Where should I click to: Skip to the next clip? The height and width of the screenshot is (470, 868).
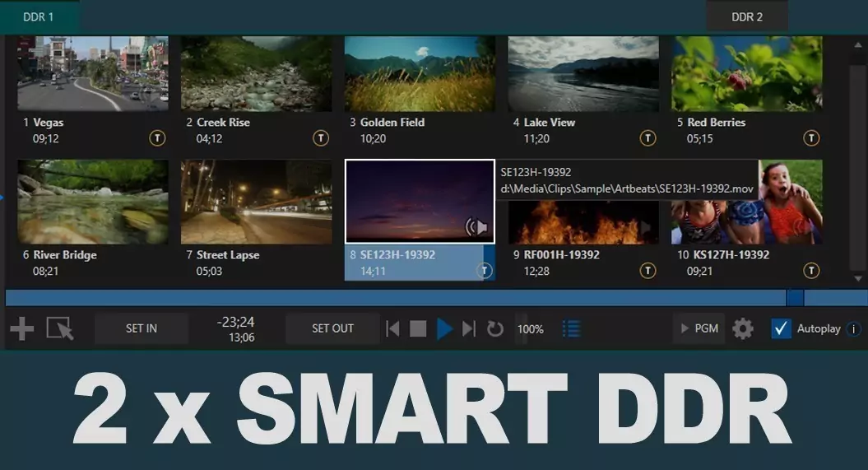pos(469,328)
